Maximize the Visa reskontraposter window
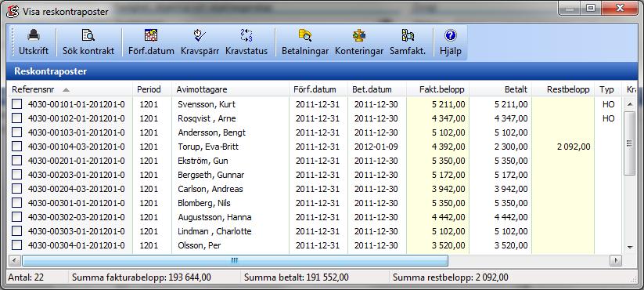Image resolution: width=644 pixels, height=290 pixels. 591,8
